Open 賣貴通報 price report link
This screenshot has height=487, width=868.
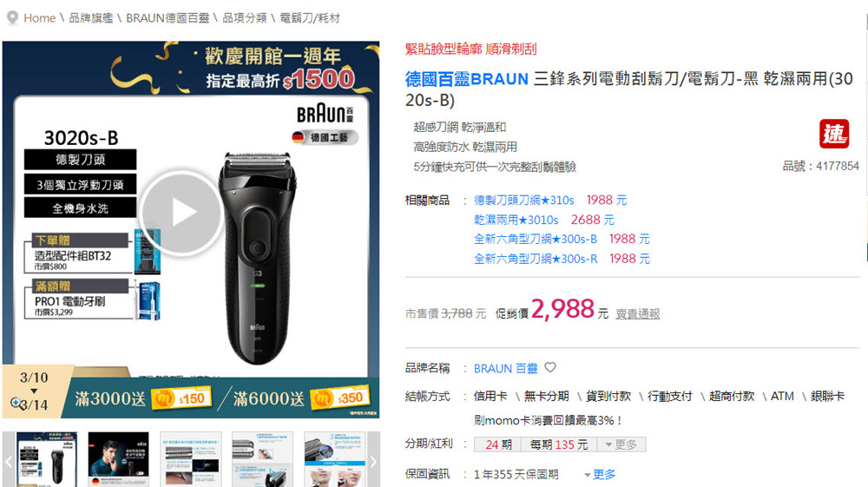638,313
